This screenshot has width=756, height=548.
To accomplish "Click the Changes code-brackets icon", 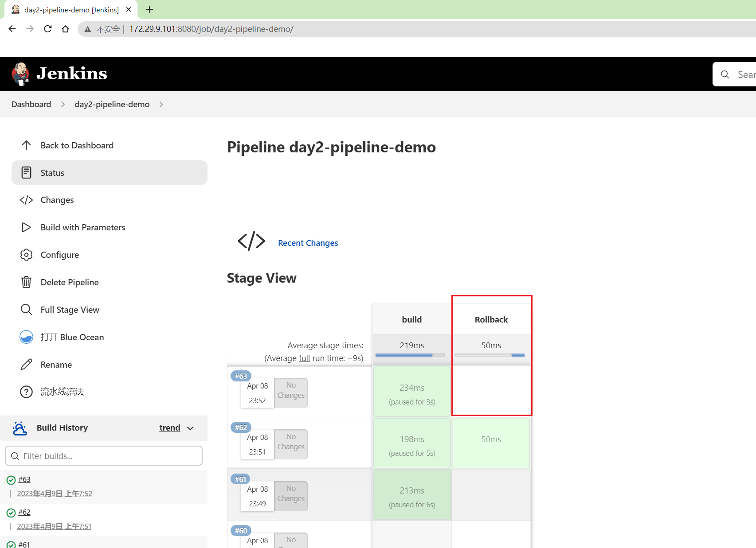I will point(26,200).
